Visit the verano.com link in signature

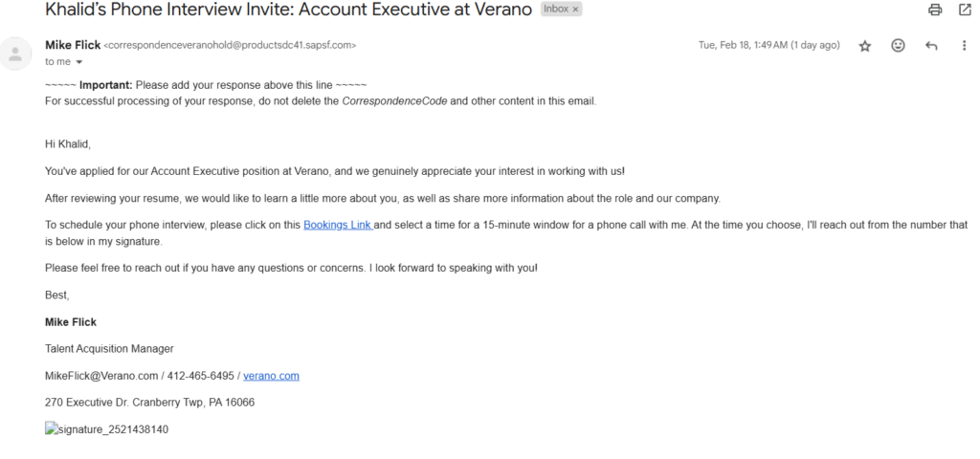click(271, 376)
